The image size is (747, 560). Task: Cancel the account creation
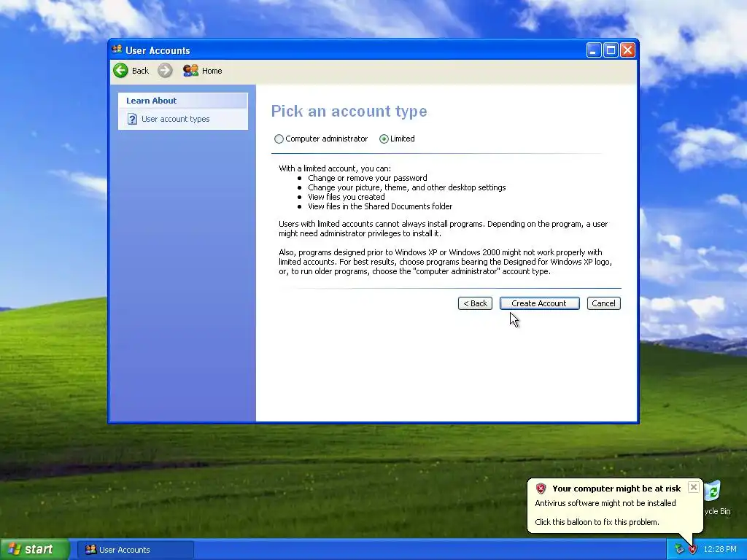pos(603,303)
